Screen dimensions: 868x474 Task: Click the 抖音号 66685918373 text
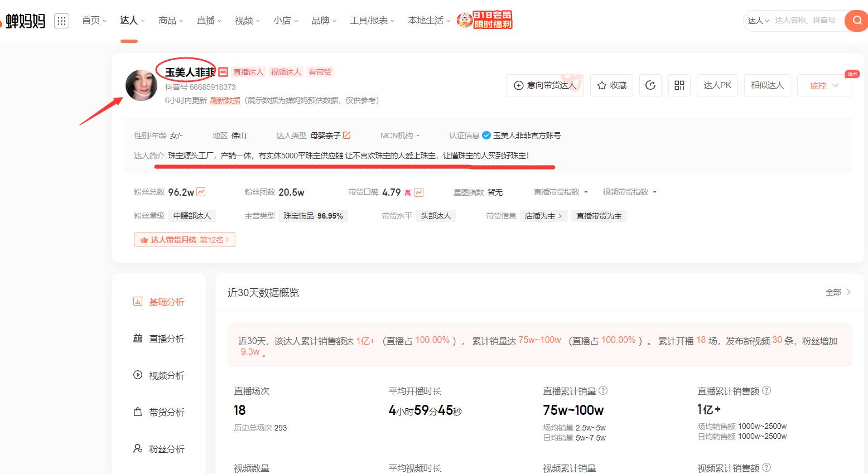200,87
